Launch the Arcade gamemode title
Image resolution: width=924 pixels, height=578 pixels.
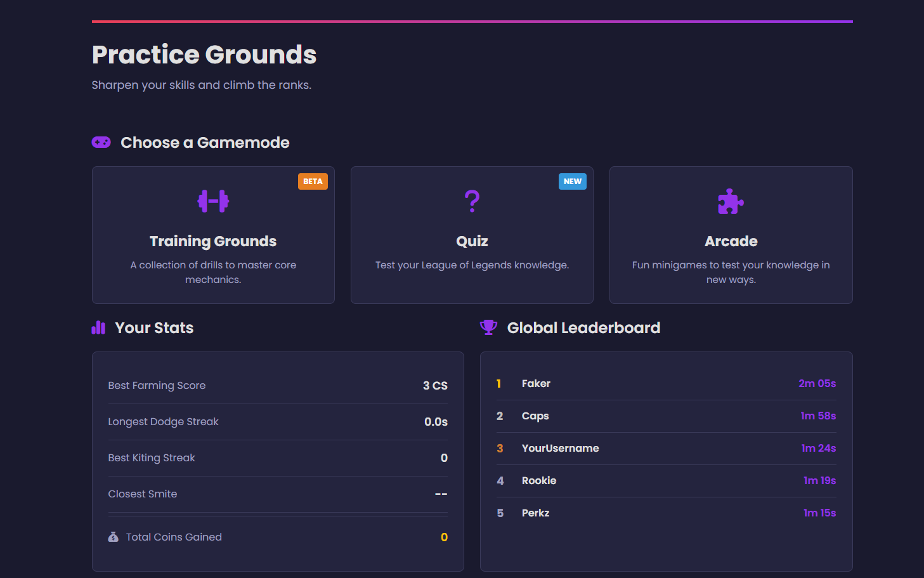coord(731,241)
